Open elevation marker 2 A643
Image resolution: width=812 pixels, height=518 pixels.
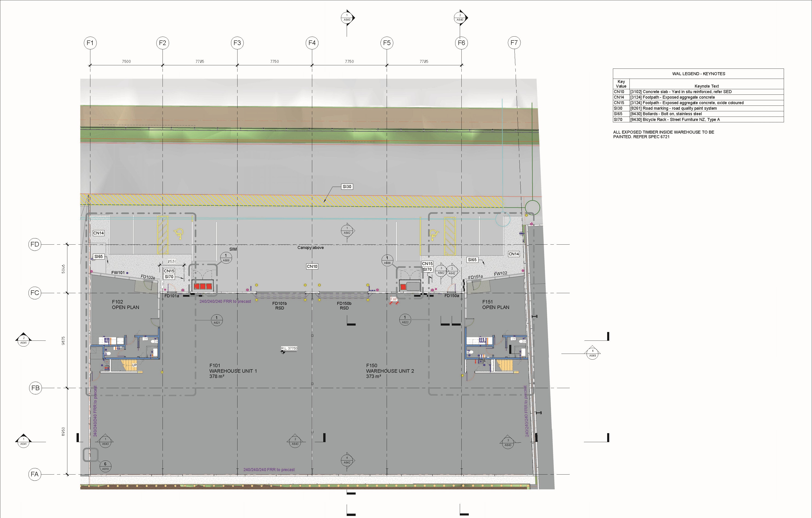pos(295,441)
